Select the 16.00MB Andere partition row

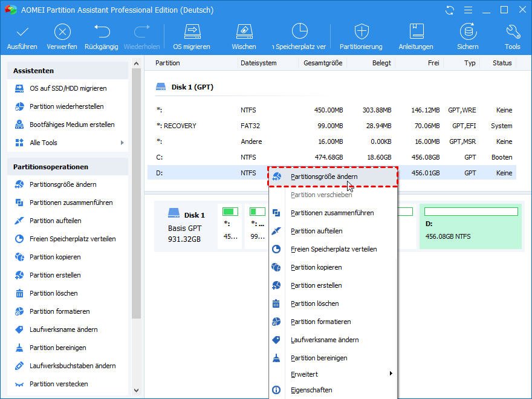point(332,141)
